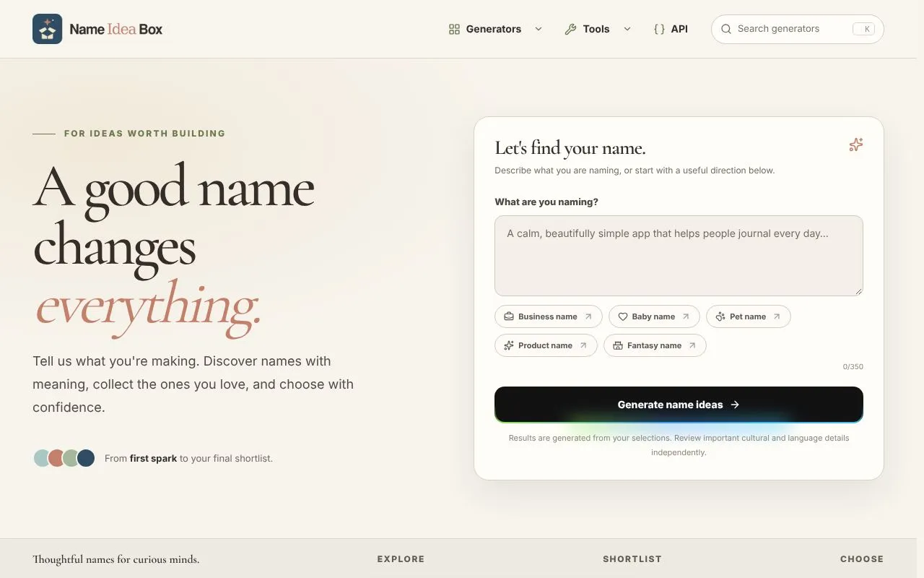Click the Thoughtful names for curious minds text

tap(115, 559)
